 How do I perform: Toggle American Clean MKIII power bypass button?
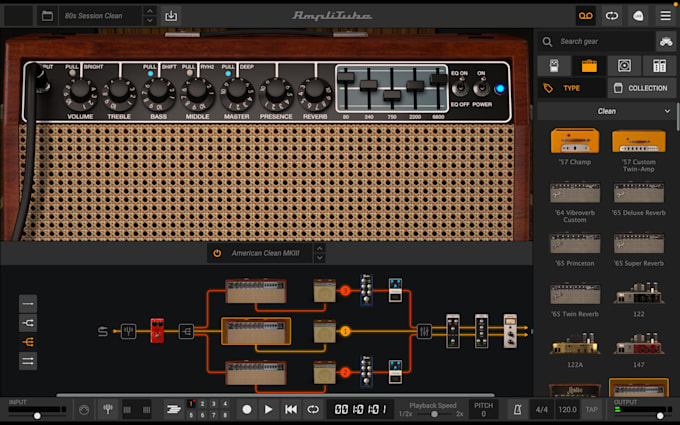217,253
